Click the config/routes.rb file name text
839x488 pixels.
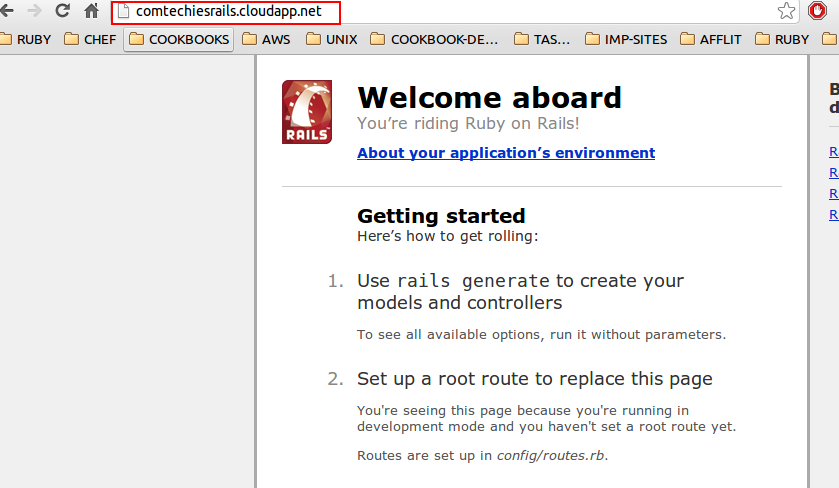551,455
